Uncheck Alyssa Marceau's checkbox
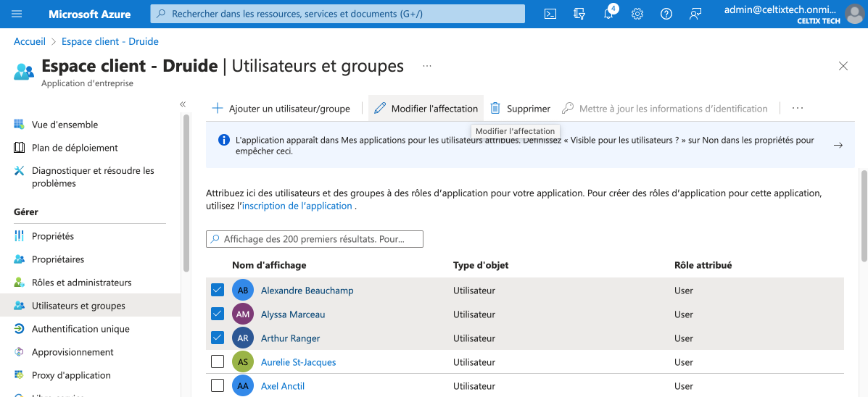 [218, 314]
